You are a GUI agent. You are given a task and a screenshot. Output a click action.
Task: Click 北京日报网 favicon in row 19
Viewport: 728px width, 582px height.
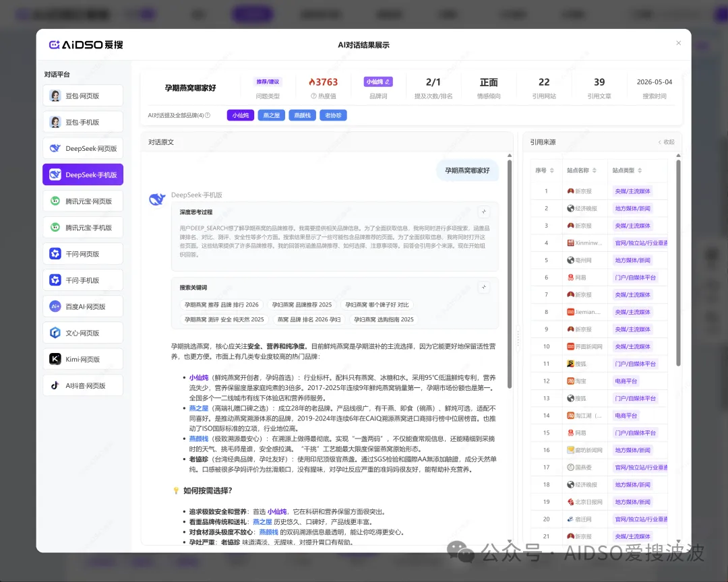[x=571, y=502]
